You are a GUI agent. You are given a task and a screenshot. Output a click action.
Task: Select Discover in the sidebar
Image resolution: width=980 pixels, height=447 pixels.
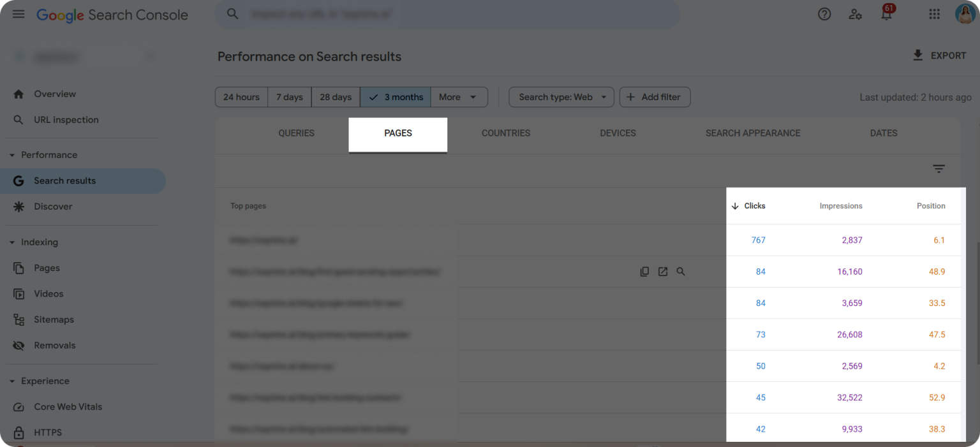53,206
